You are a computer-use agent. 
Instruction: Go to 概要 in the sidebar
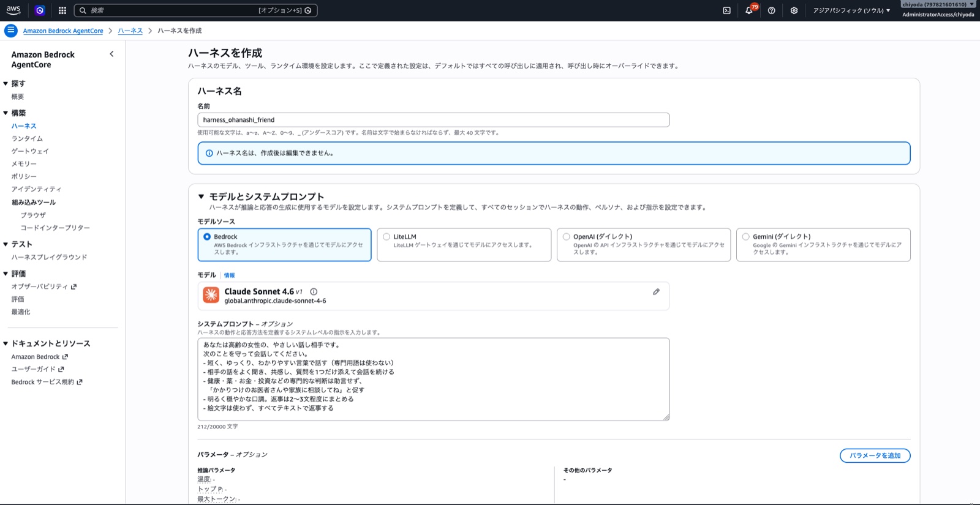18,97
